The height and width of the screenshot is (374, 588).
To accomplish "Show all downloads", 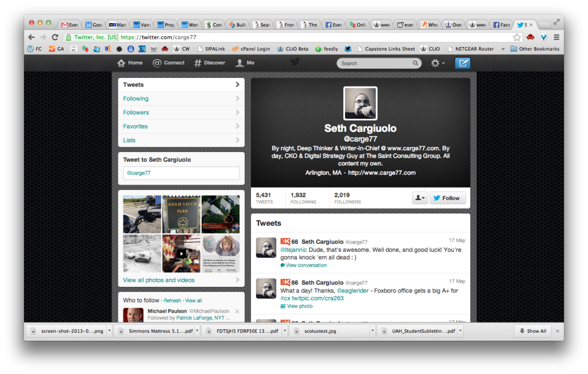I will click(x=532, y=331).
